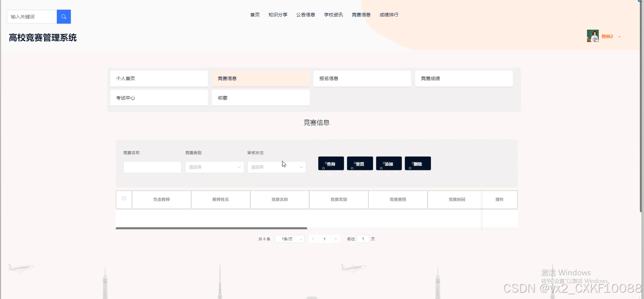Open the 成绩排行 navigation item

(x=389, y=15)
